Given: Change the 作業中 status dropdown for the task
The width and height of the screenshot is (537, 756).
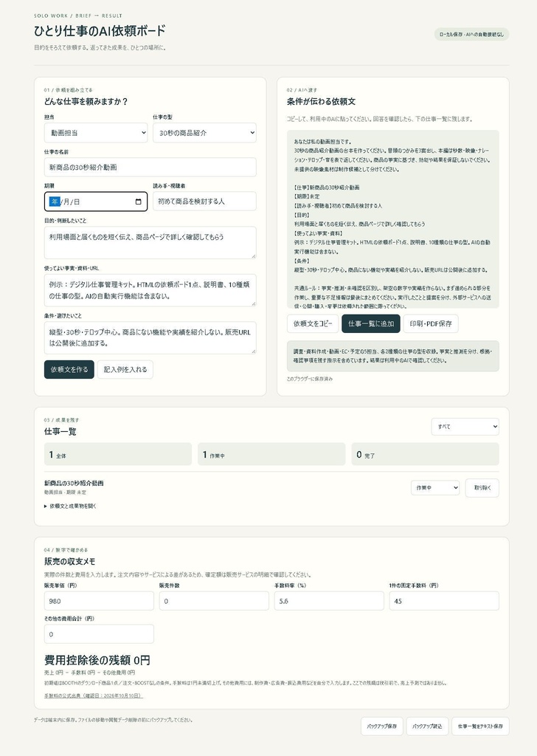Looking at the screenshot, I should tap(435, 488).
